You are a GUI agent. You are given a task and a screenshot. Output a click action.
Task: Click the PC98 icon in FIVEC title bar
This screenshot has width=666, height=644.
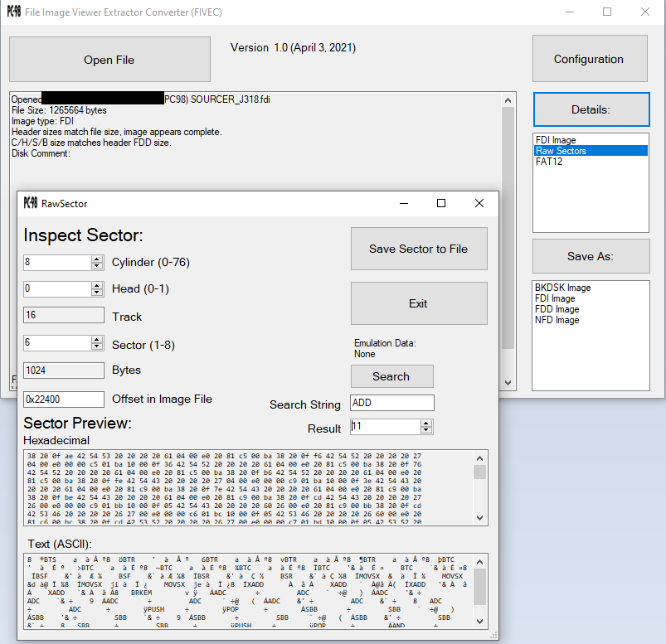(14, 12)
